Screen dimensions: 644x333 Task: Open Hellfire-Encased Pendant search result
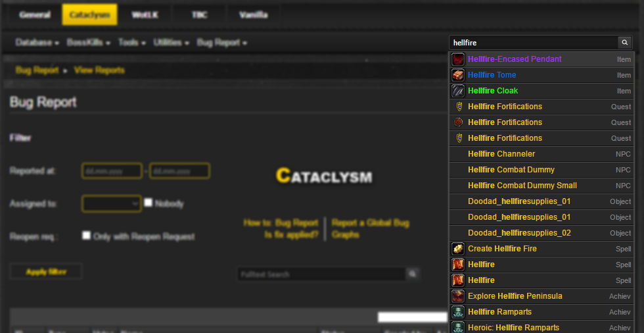(x=541, y=59)
